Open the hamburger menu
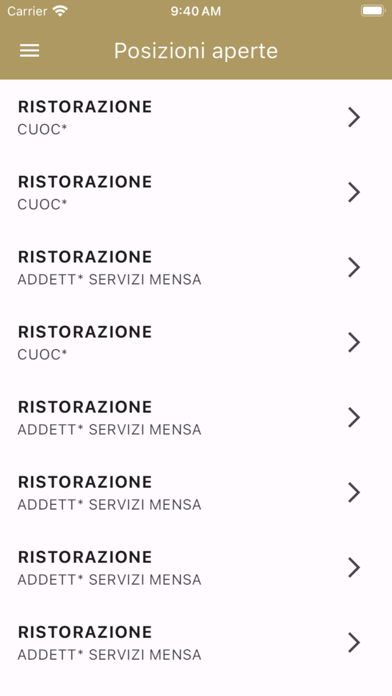Image resolution: width=392 pixels, height=696 pixels. (x=29, y=51)
